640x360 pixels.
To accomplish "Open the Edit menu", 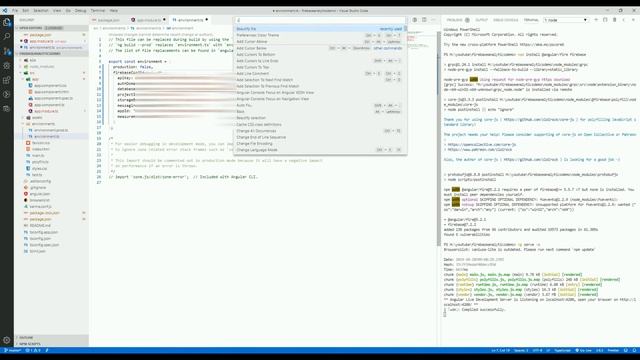I will (25, 11).
